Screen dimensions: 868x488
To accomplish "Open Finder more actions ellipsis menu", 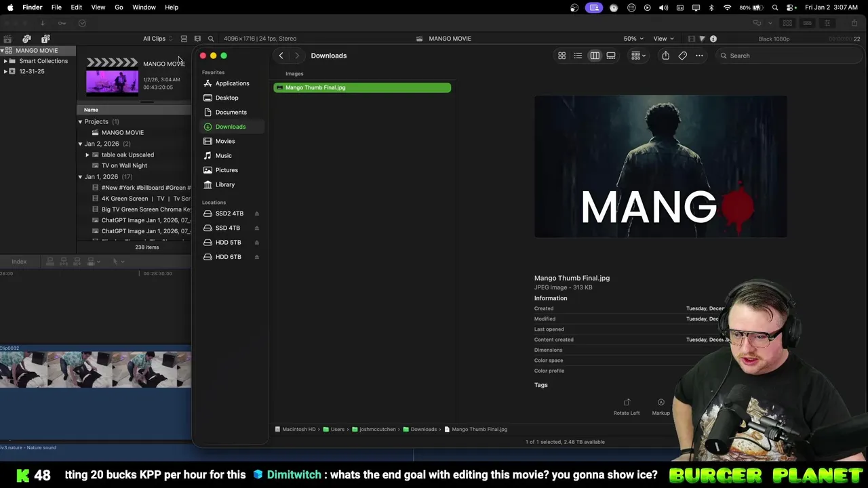I will (699, 56).
